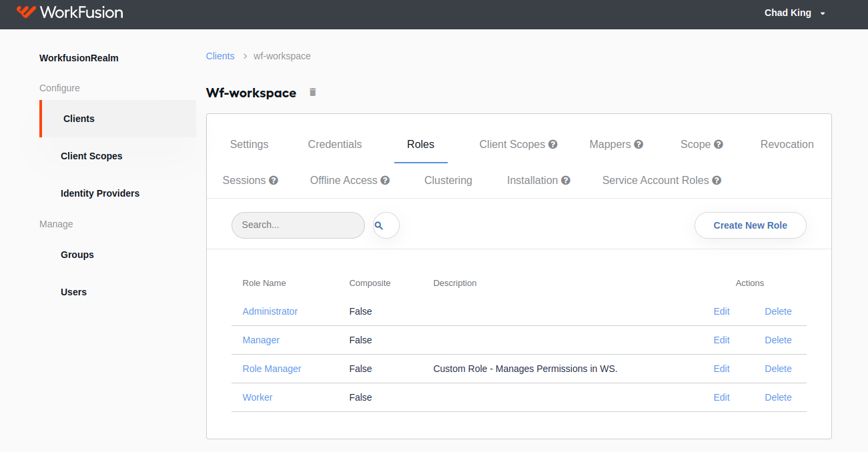Show help icon next to Sessions
Viewport: 868px width, 452px height.
pos(274,180)
